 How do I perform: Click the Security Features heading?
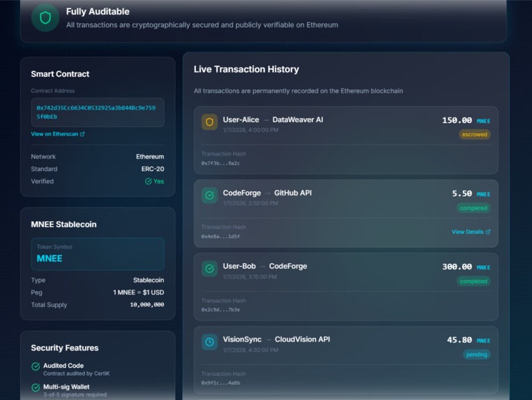(x=65, y=348)
